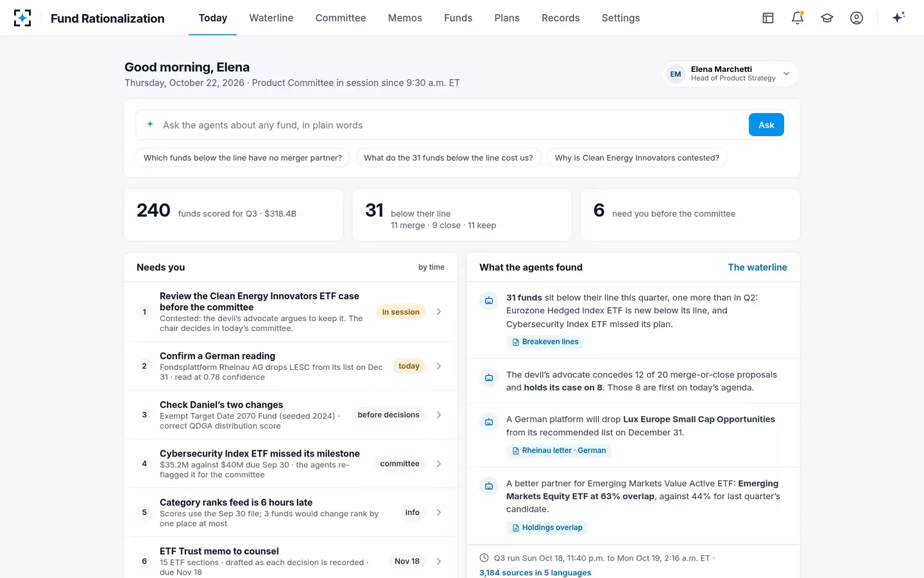The width and height of the screenshot is (924, 578).
Task: Open the Settings tab
Action: 620,18
